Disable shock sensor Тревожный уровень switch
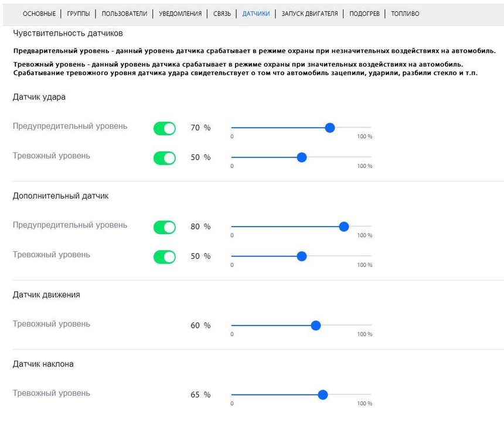Screen dimensions: 504x425 (165, 157)
